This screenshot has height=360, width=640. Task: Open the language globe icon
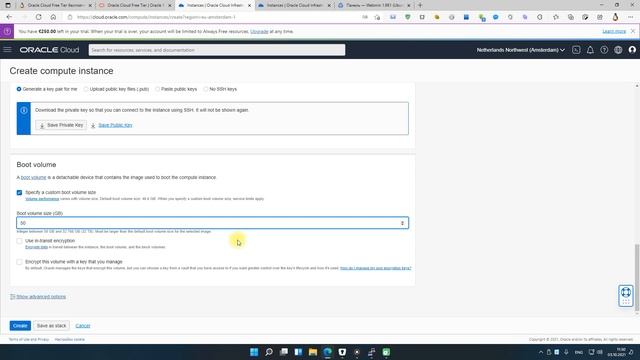[x=618, y=50]
